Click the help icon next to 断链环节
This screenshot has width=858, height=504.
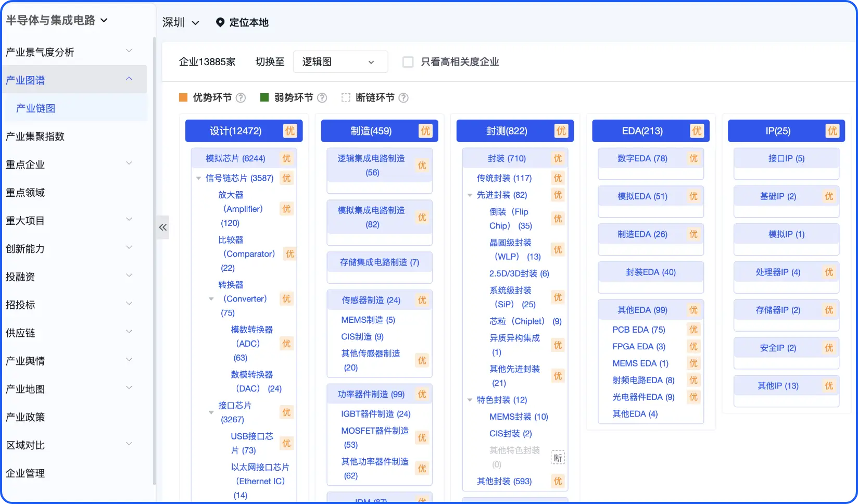click(x=403, y=98)
